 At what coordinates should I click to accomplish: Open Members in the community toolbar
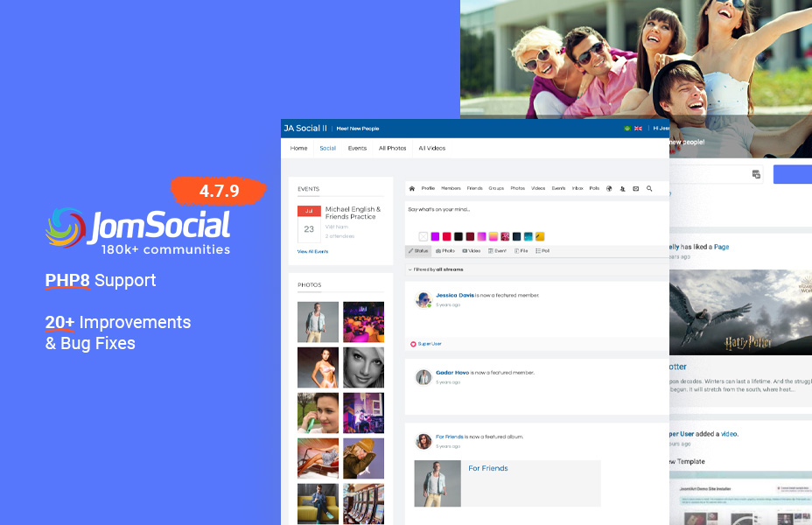click(451, 188)
